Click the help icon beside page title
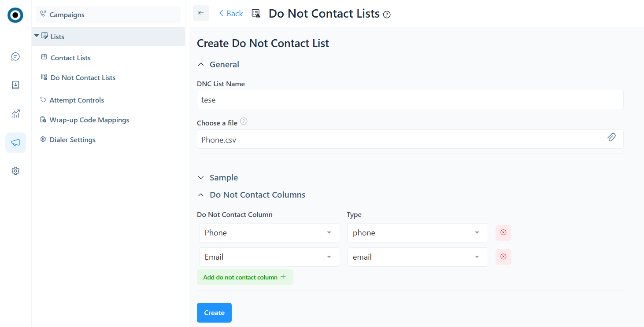Image resolution: width=644 pixels, height=327 pixels. click(387, 15)
